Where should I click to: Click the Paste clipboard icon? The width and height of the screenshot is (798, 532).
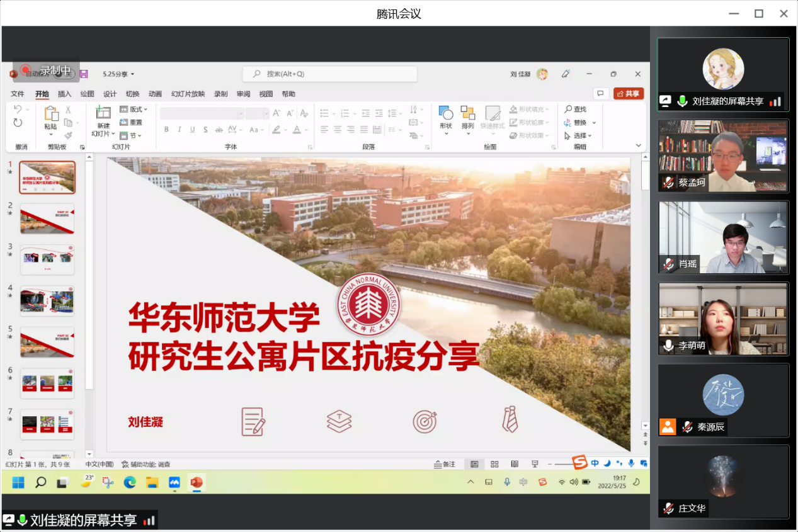click(x=51, y=115)
